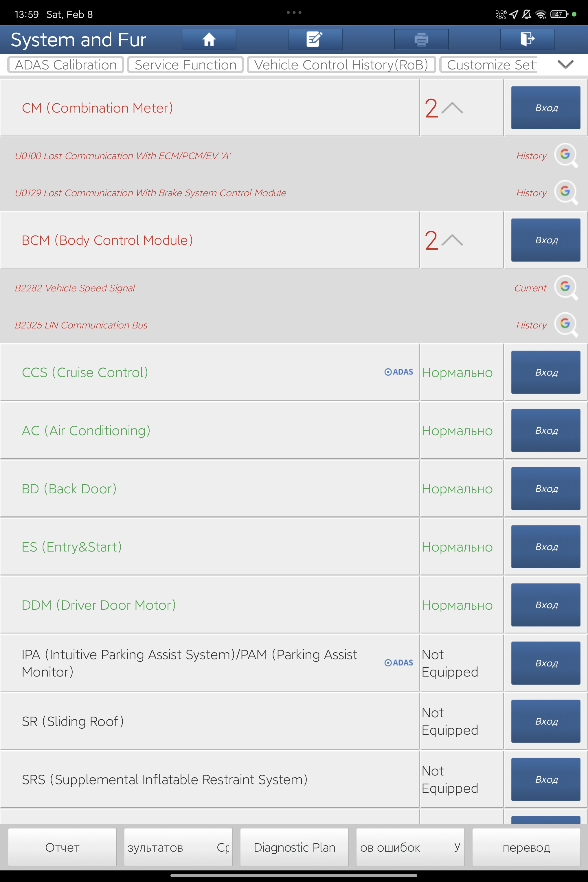Select Vehicle Control History(RoB) tab
Viewport: 588px width, 882px height.
click(x=341, y=65)
